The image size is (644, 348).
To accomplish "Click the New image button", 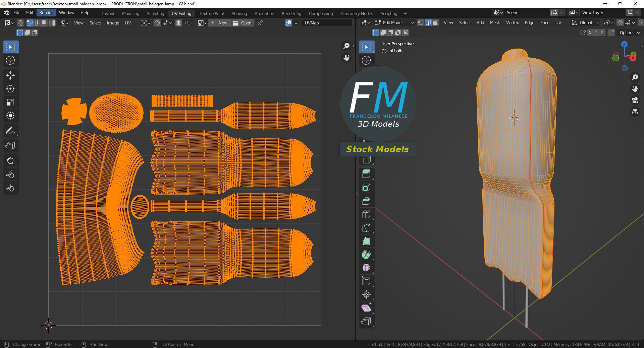I will click(219, 23).
